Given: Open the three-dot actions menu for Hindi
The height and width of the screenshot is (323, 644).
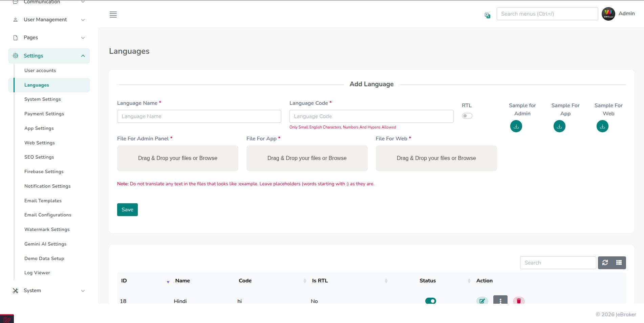Looking at the screenshot, I should 500,301.
